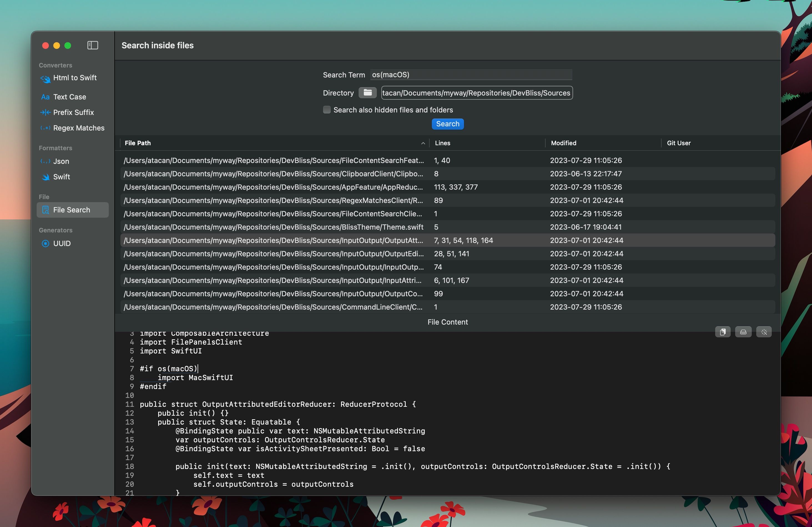812x527 pixels.
Task: Click the 'self.text = text' code line
Action: 229,475
